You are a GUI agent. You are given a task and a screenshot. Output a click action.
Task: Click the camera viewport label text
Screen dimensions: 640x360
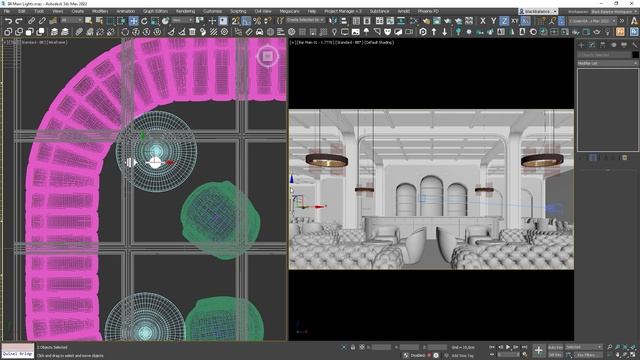click(342, 42)
